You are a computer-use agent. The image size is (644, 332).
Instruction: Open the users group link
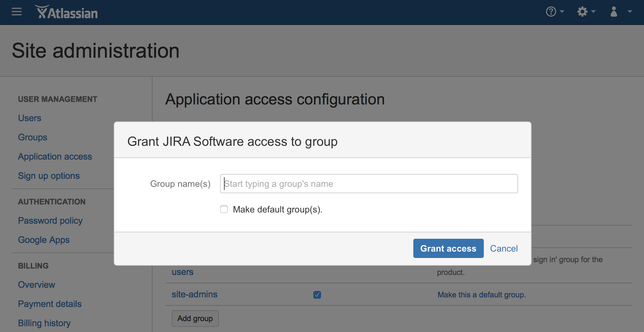pyautogui.click(x=183, y=272)
